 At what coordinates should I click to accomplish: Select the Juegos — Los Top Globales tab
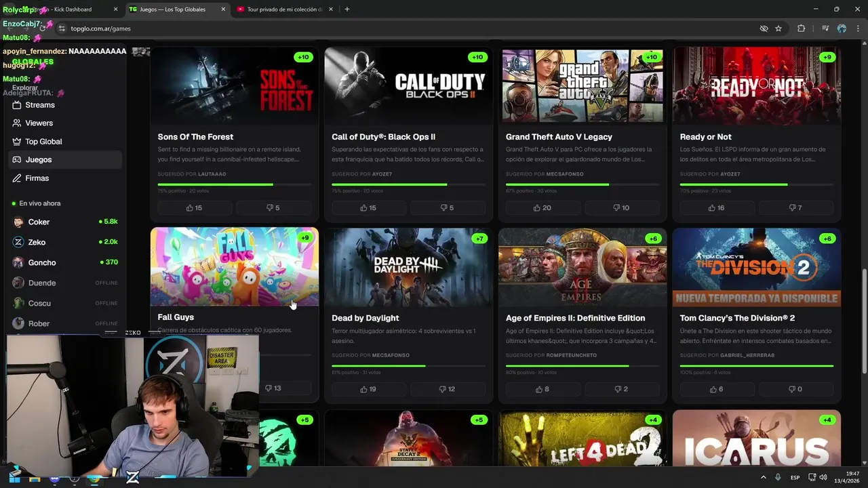178,9
